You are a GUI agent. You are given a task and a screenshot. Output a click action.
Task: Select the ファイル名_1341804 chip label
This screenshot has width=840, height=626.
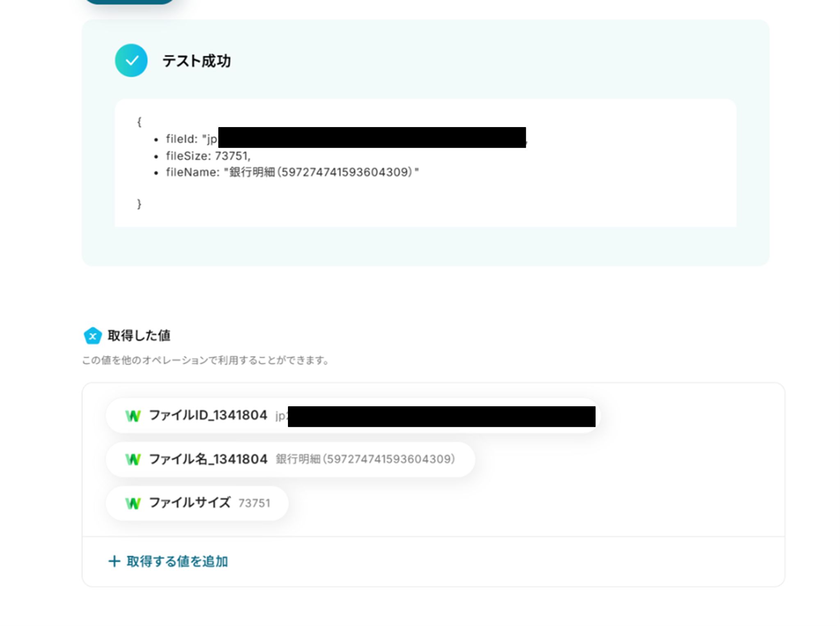(208, 459)
